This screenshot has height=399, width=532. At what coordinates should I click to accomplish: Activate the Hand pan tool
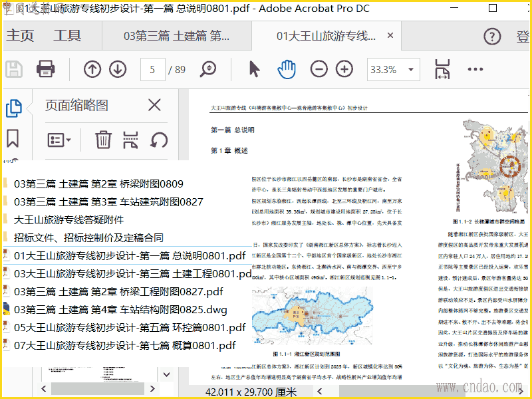coord(287,69)
